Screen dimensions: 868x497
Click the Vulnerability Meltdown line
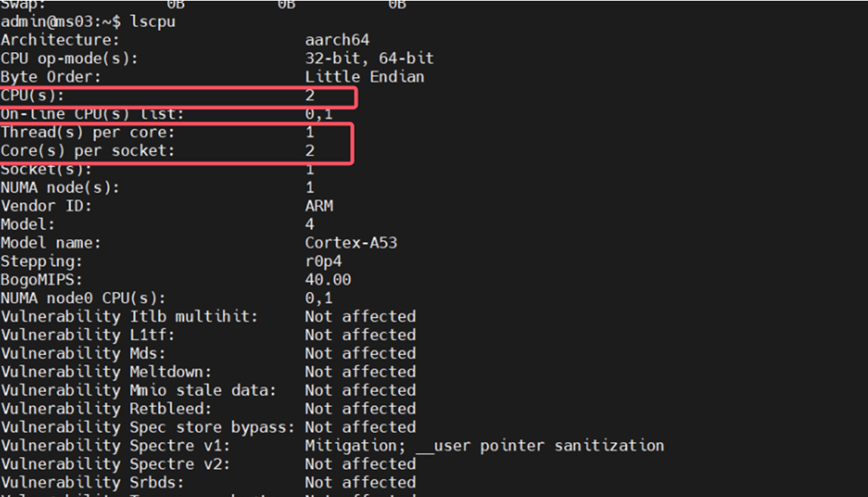(x=209, y=372)
